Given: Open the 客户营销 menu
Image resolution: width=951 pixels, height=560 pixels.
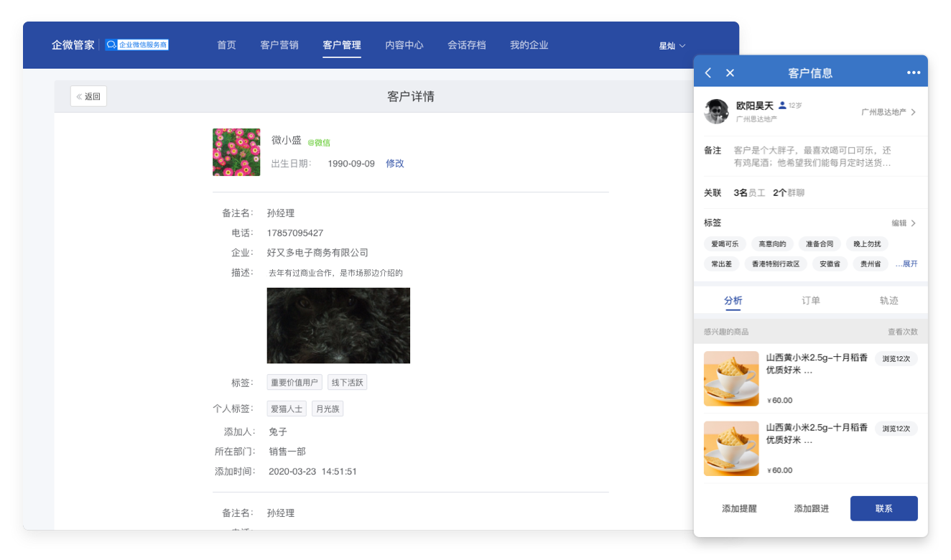Looking at the screenshot, I should [279, 45].
